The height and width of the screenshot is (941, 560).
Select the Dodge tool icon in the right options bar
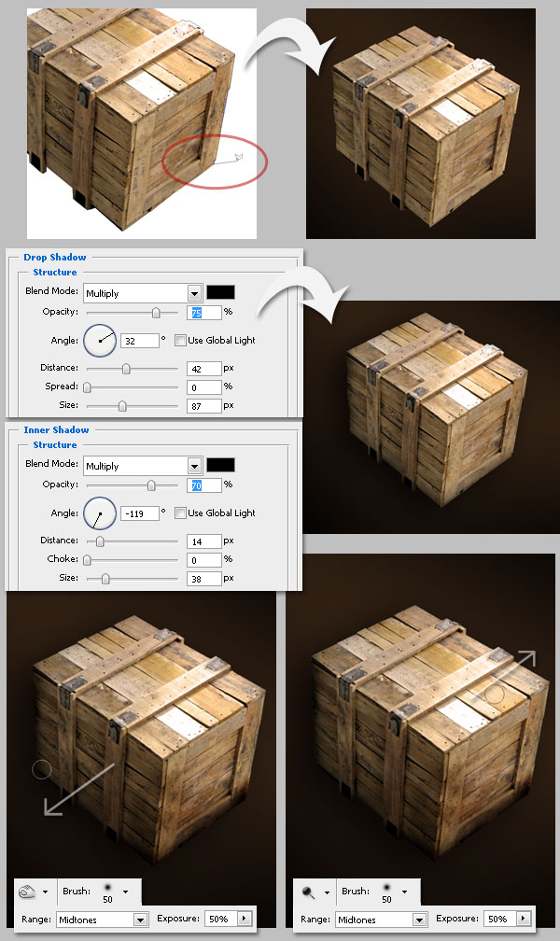tap(308, 892)
